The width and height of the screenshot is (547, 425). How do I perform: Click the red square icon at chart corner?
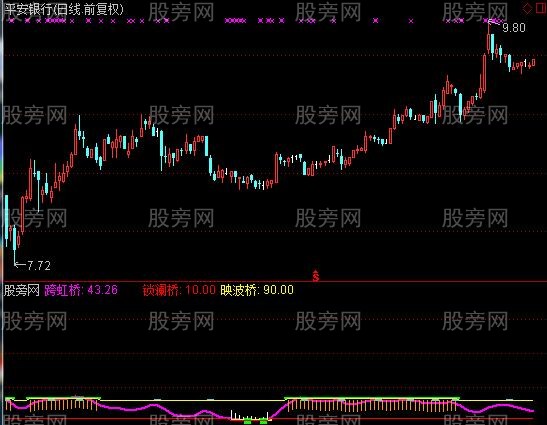click(x=541, y=8)
